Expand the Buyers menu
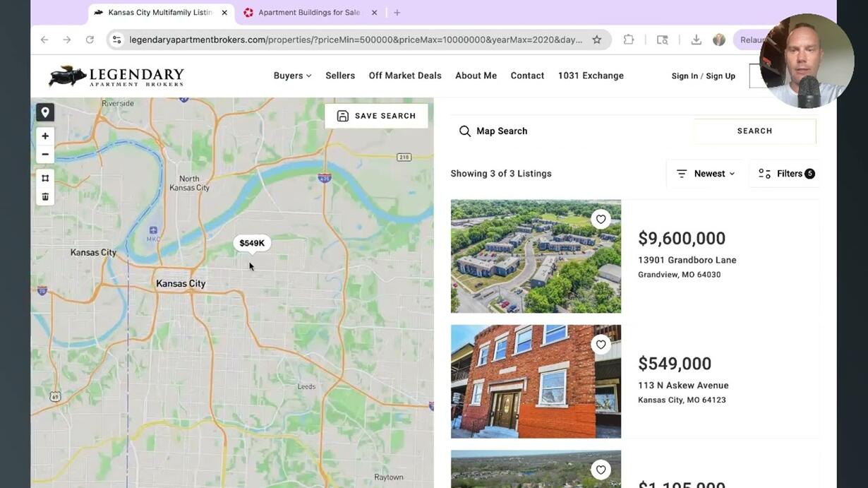Image resolution: width=868 pixels, height=488 pixels. (292, 76)
